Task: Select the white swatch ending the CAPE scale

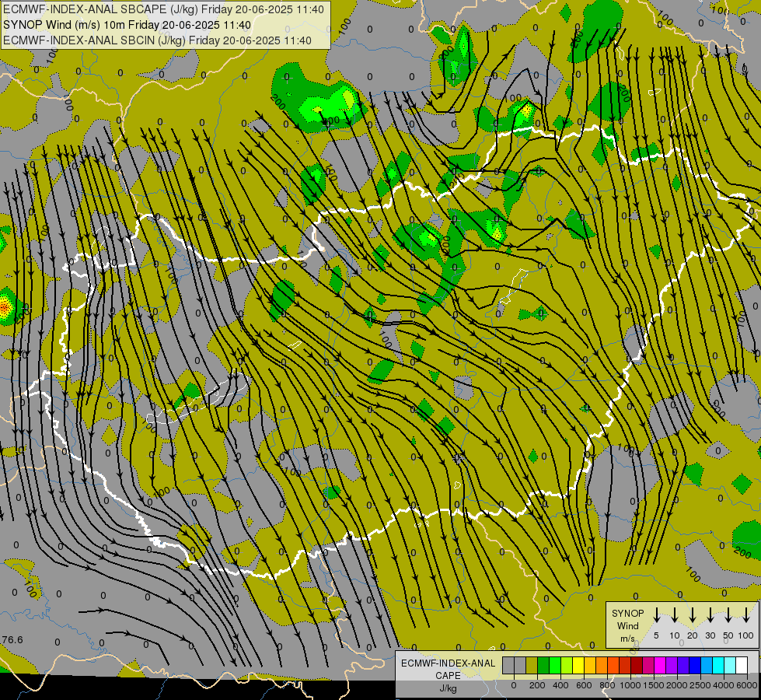Action: (x=742, y=665)
